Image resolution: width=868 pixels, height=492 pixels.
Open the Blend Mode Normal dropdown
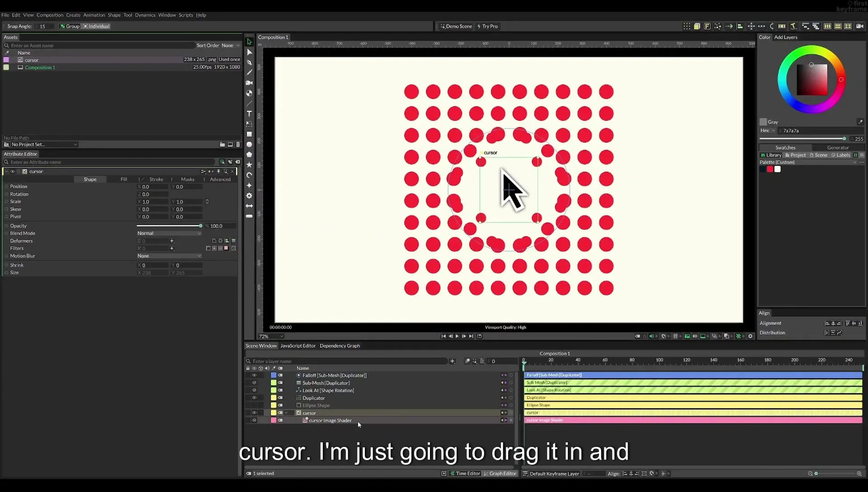[169, 233]
